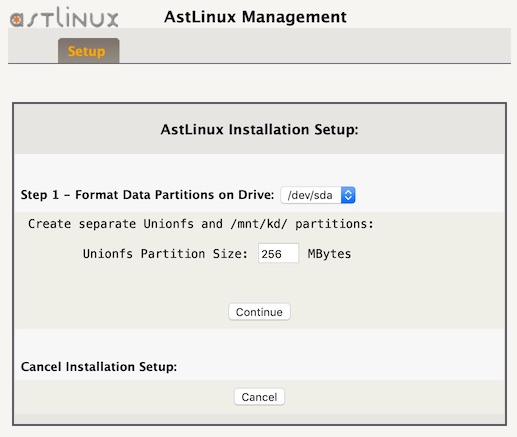Click the Create separate Unionfs partitions text
The image size is (517, 437).
pyautogui.click(x=201, y=224)
